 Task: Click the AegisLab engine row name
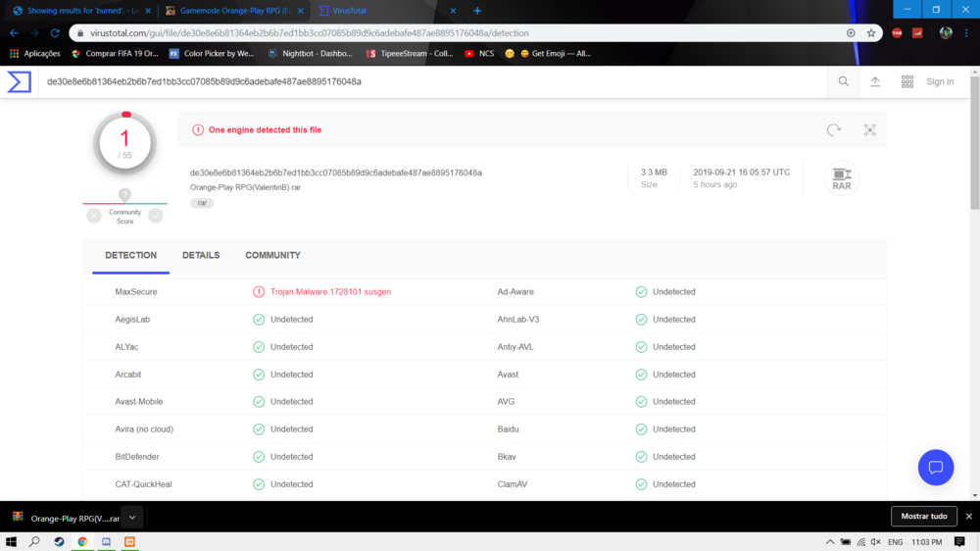[x=132, y=319]
